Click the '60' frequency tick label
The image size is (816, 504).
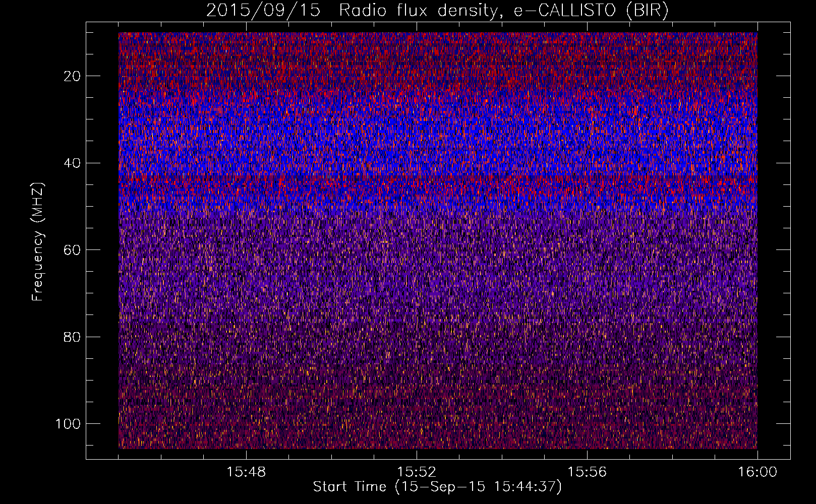[73, 250]
